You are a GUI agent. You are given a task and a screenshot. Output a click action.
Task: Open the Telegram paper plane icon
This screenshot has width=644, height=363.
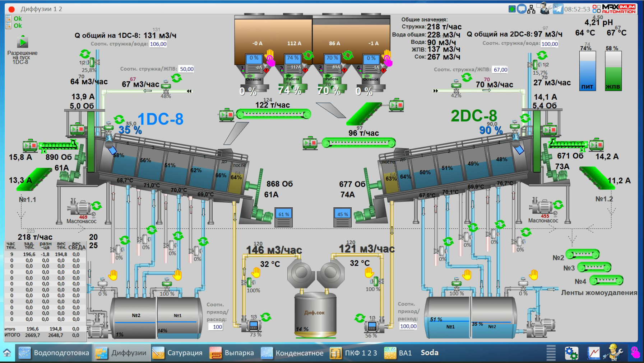(x=557, y=9)
